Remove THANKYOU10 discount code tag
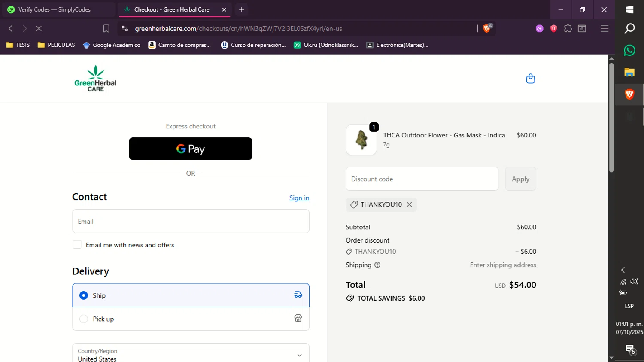The height and width of the screenshot is (362, 644). (x=410, y=204)
